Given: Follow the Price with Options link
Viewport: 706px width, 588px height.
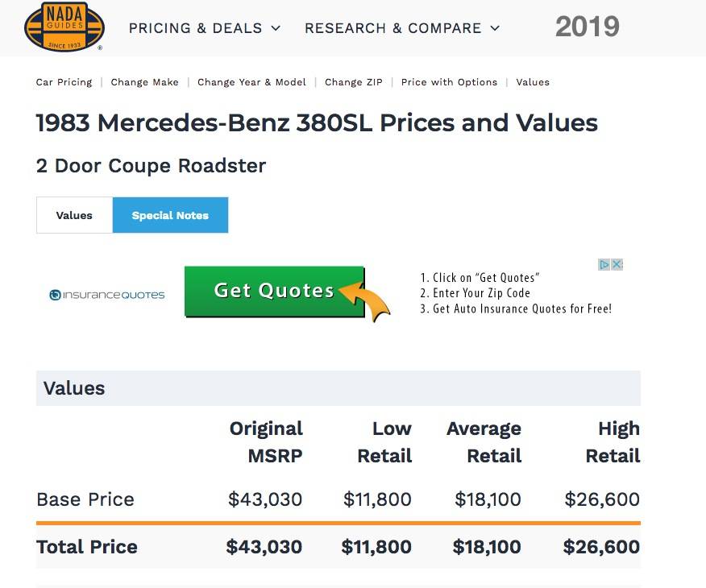Looking at the screenshot, I should click(x=449, y=82).
